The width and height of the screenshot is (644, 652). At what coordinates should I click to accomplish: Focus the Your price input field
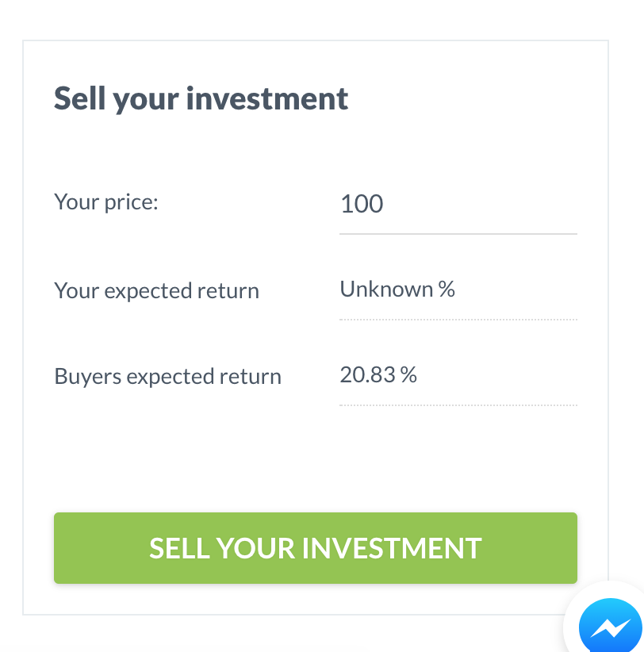click(x=458, y=205)
